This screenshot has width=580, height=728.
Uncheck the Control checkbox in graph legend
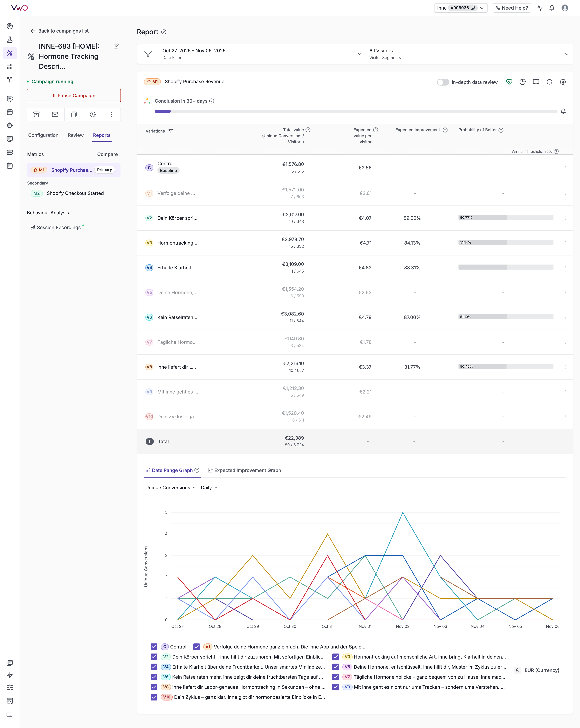(154, 647)
